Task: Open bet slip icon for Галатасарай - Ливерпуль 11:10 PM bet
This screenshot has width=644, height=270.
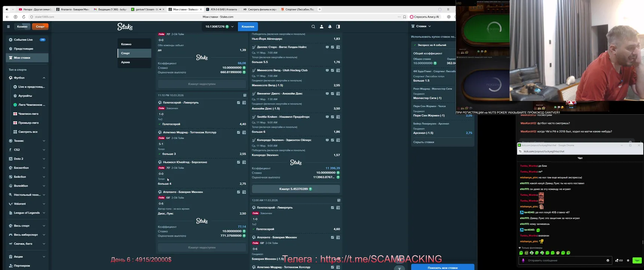Action: coord(244,102)
